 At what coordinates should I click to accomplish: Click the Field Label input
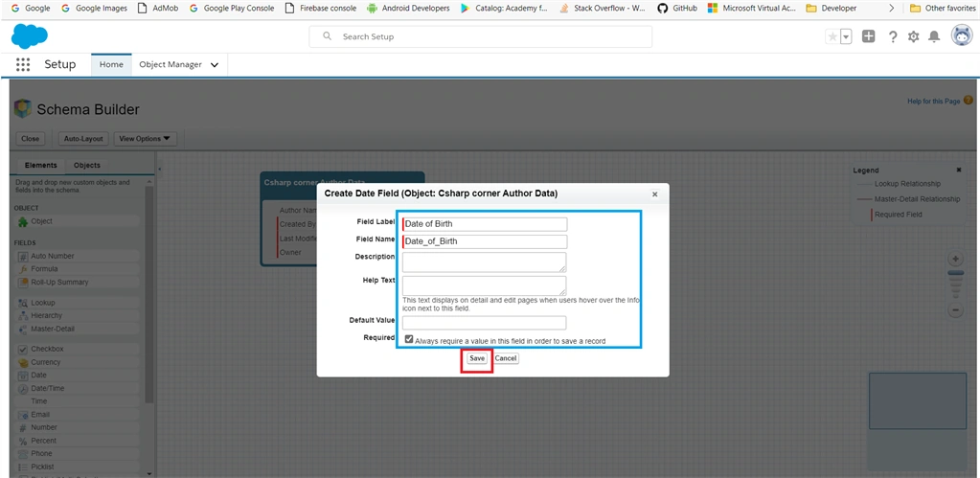485,224
